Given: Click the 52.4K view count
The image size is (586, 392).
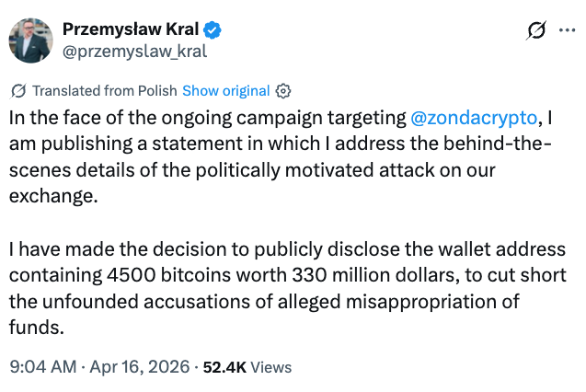Looking at the screenshot, I should tap(224, 366).
